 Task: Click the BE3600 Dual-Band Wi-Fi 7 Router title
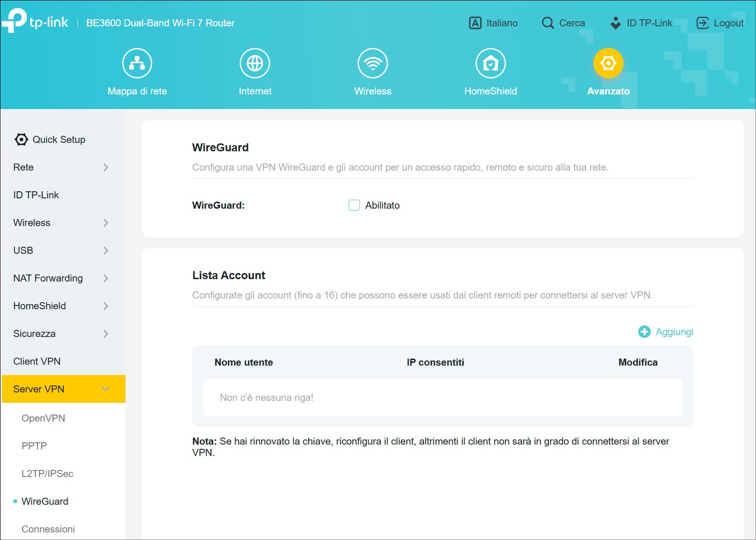point(160,23)
